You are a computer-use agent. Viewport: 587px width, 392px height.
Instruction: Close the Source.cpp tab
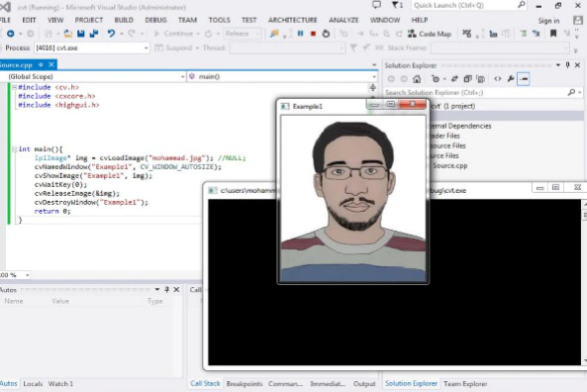point(51,64)
